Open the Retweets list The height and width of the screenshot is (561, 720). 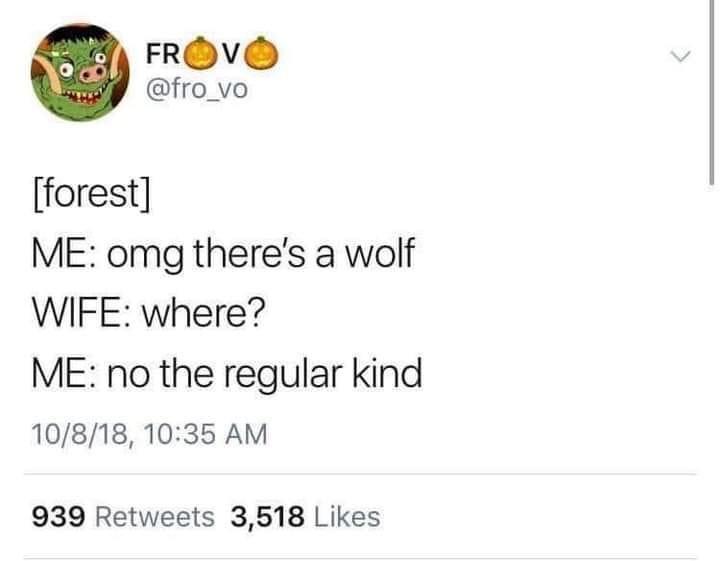tap(154, 516)
